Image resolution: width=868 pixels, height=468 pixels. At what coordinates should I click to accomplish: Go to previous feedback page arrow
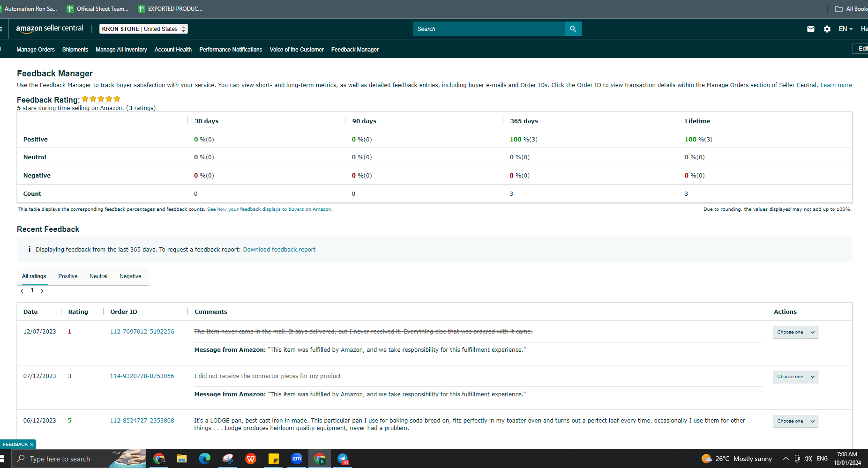pos(22,291)
